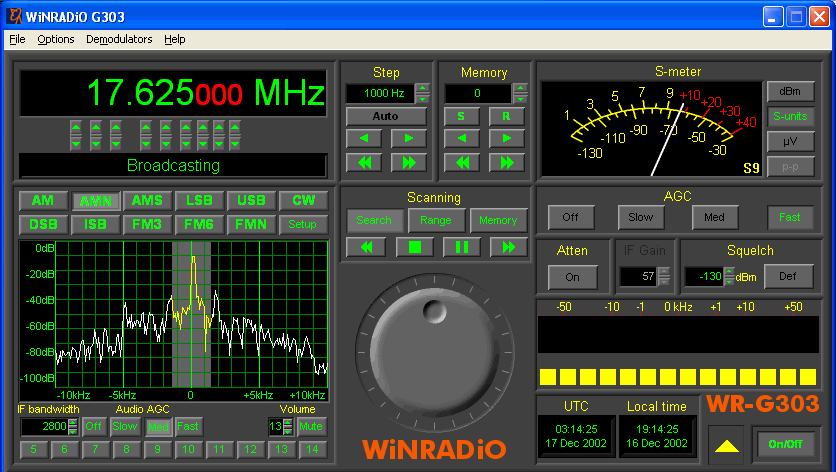Click the yellow up-triangle button
The height and width of the screenshot is (472, 836).
pyautogui.click(x=727, y=443)
